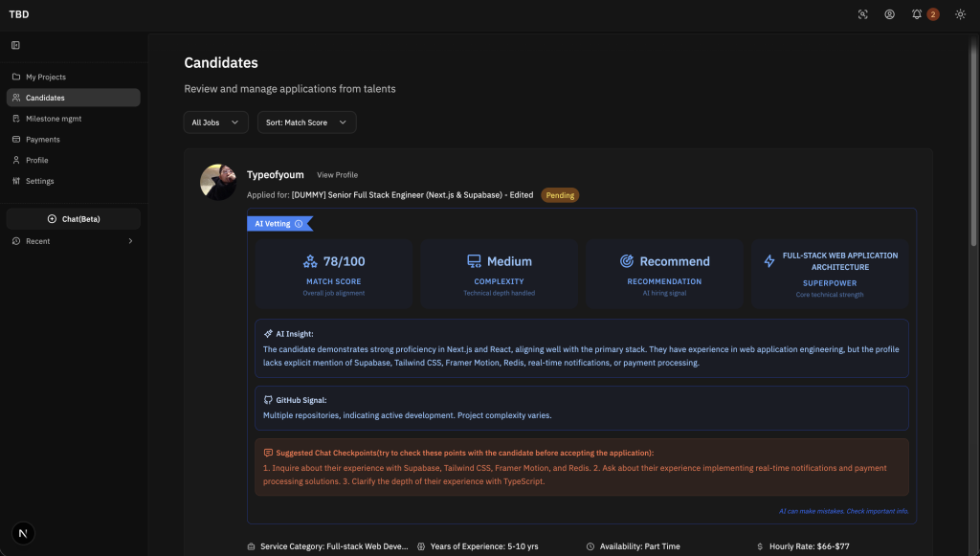This screenshot has width=980, height=556.
Task: Click the scan icon in top bar
Action: coord(862,14)
